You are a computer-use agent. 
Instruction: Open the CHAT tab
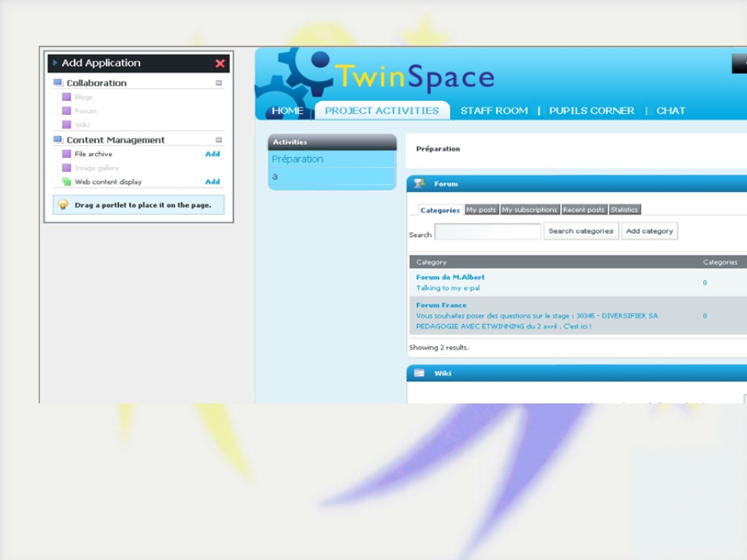point(671,110)
